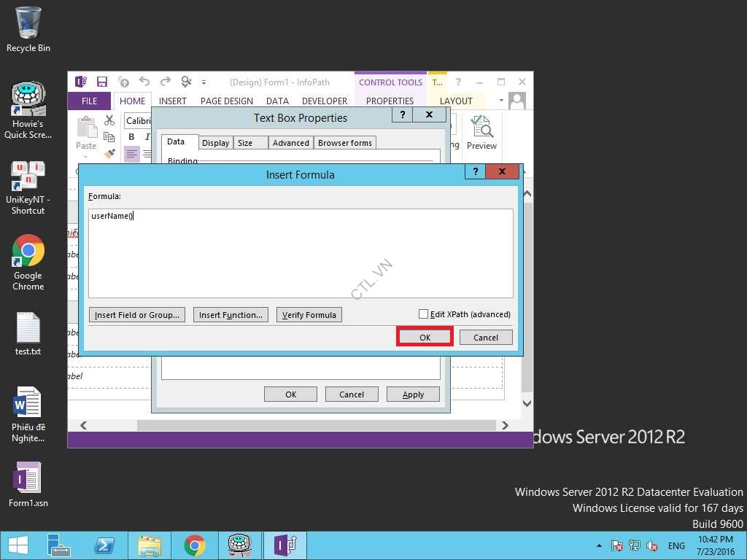747x560 pixels.
Task: Open PowerShell from the taskbar
Action: pyautogui.click(x=104, y=545)
